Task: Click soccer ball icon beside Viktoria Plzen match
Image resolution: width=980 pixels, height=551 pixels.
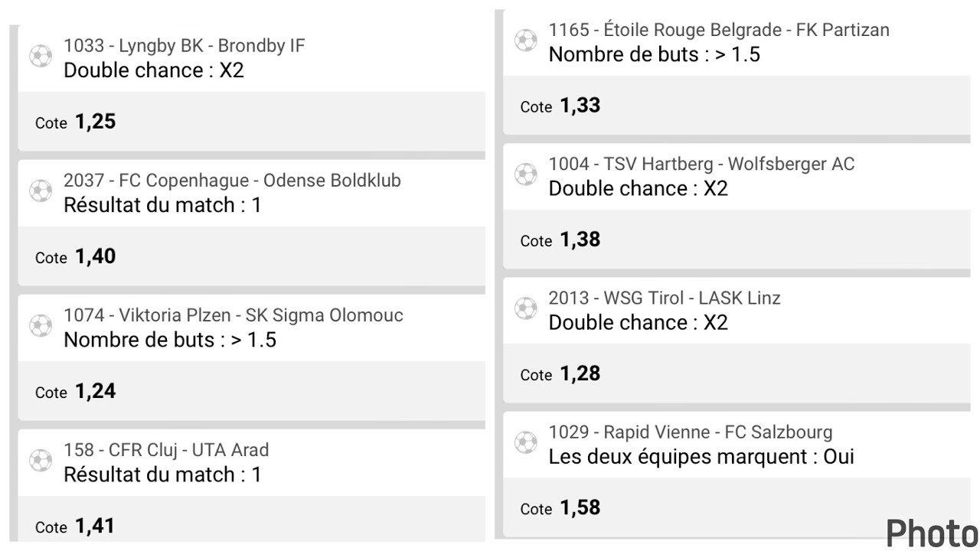Action: pos(41,326)
